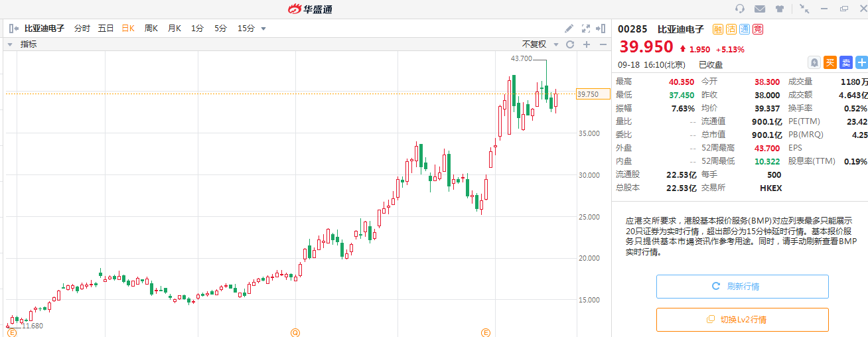
Task: Click 切换Lv2行情 switch button
Action: [743, 320]
